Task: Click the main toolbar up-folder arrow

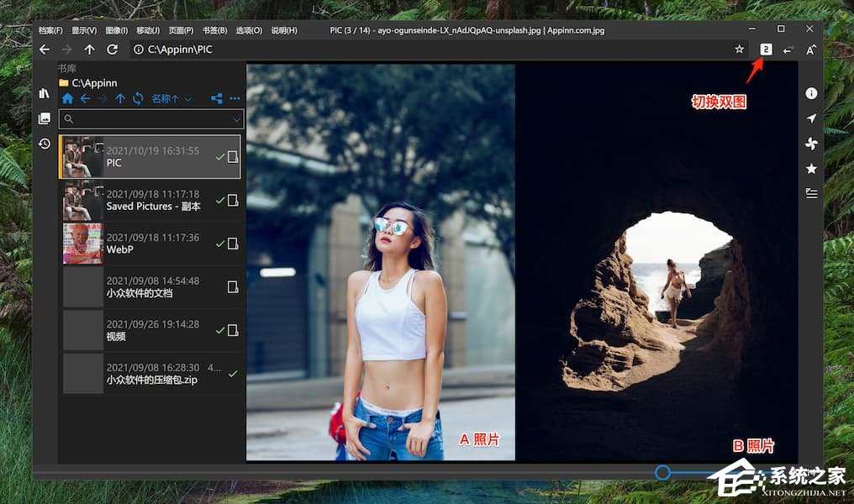Action: pos(89,50)
